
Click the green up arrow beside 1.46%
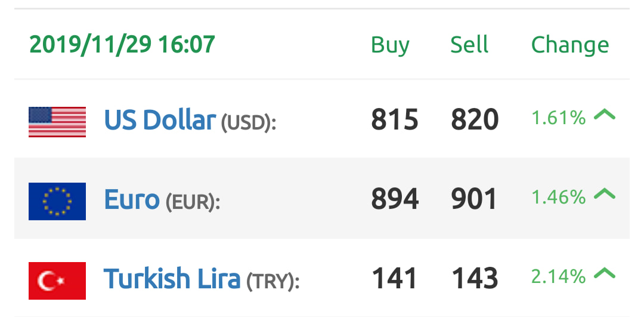(x=605, y=193)
